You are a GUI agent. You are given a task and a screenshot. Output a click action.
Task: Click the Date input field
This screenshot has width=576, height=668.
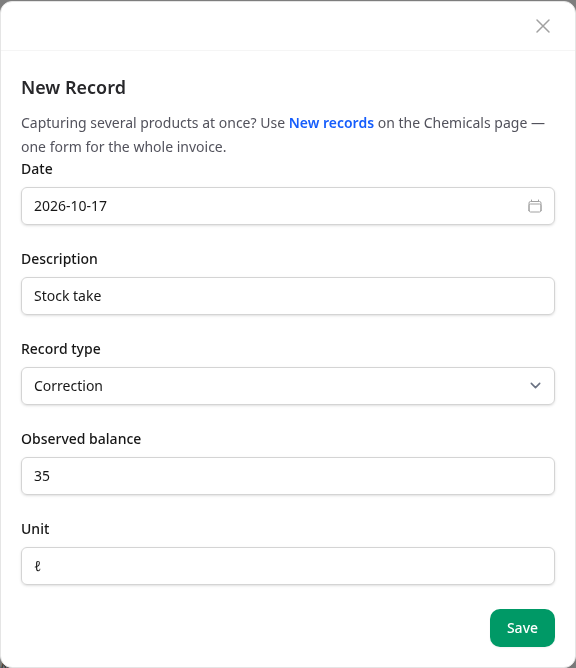coord(288,206)
